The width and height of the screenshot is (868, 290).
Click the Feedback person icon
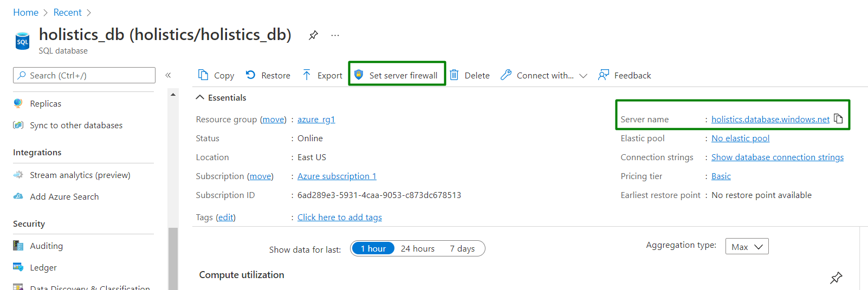(604, 75)
